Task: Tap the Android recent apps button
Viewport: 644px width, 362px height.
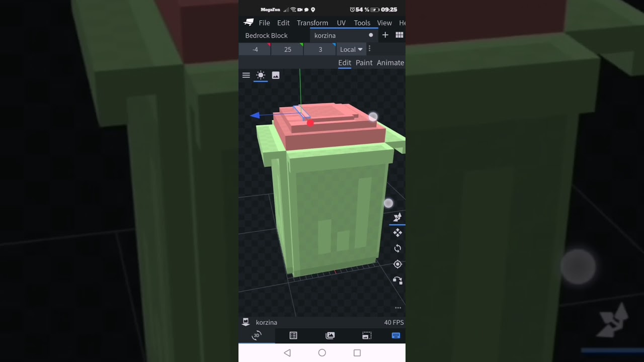Action: tap(357, 353)
